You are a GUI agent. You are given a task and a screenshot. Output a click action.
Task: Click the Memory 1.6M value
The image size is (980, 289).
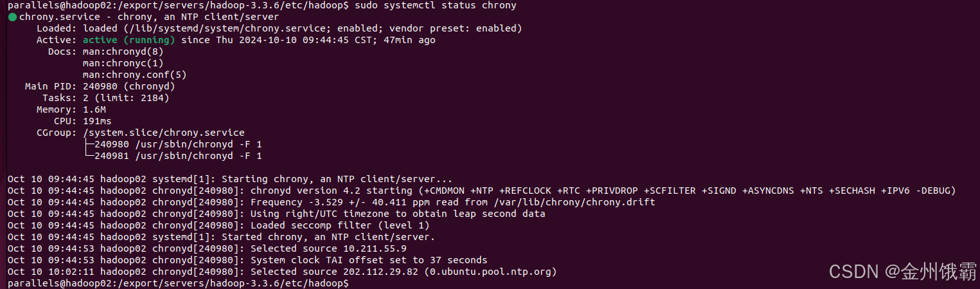coord(94,109)
